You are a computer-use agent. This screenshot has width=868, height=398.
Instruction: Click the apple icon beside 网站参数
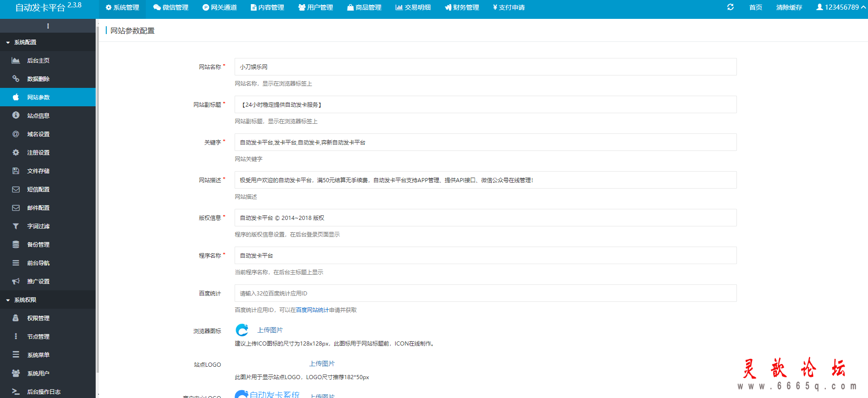[16, 97]
